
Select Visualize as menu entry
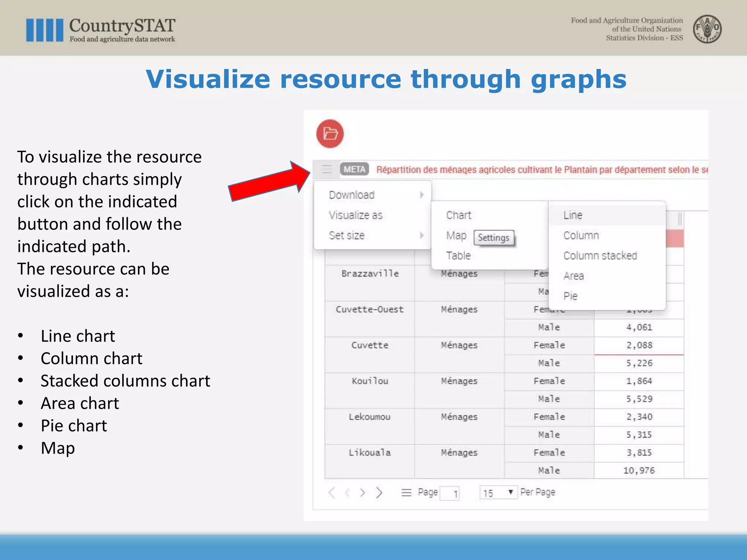[356, 215]
